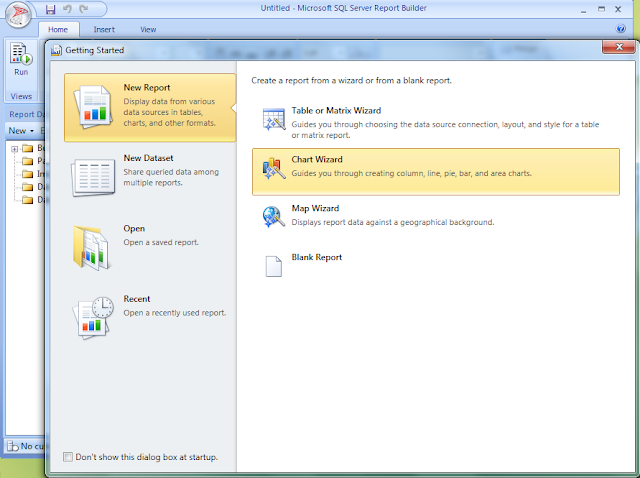The image size is (640, 478).
Task: Select the fourth folder in Report Data tree
Action: pos(27,187)
